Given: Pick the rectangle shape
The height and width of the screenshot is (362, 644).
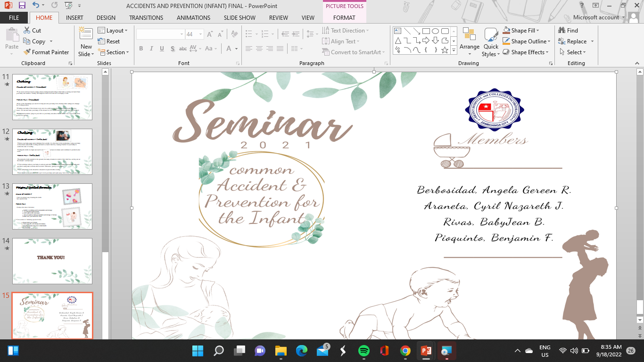Looking at the screenshot, I should click(x=426, y=31).
